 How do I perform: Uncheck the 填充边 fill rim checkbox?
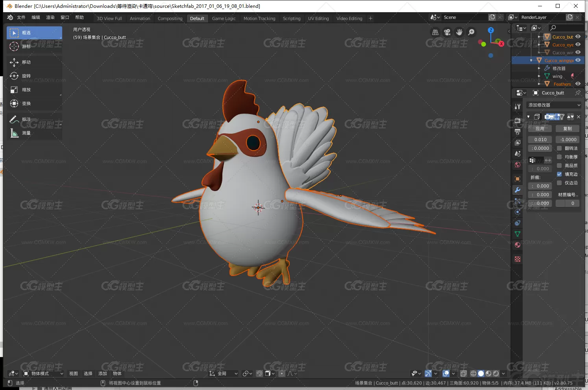point(559,174)
